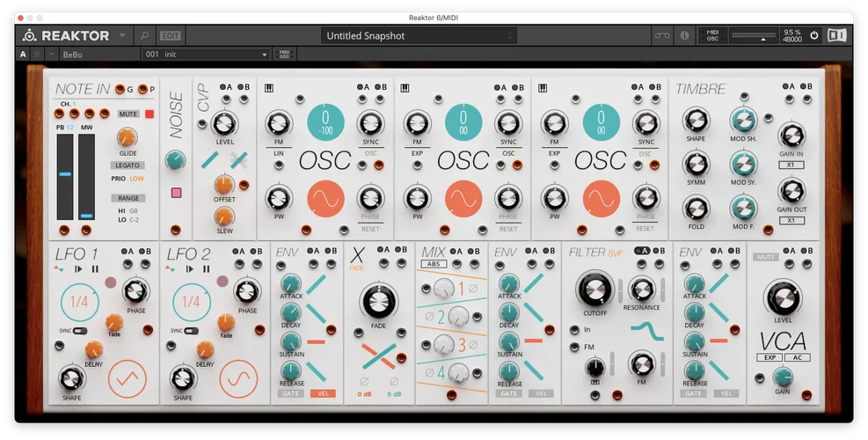Click the PB pitch bend slider
Viewport: 868px width, 440px height.
tap(65, 176)
